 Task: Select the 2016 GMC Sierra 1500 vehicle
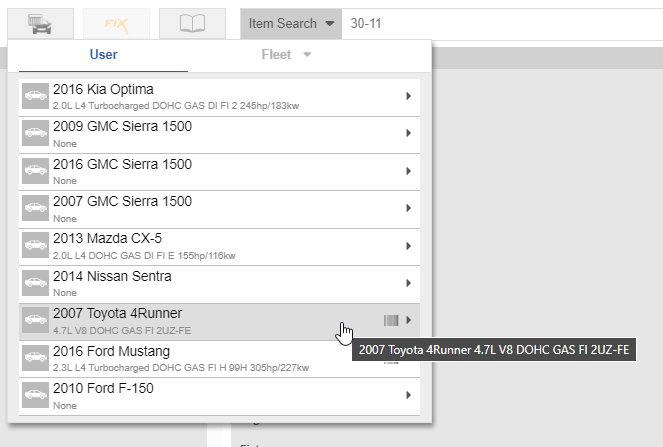click(200, 171)
